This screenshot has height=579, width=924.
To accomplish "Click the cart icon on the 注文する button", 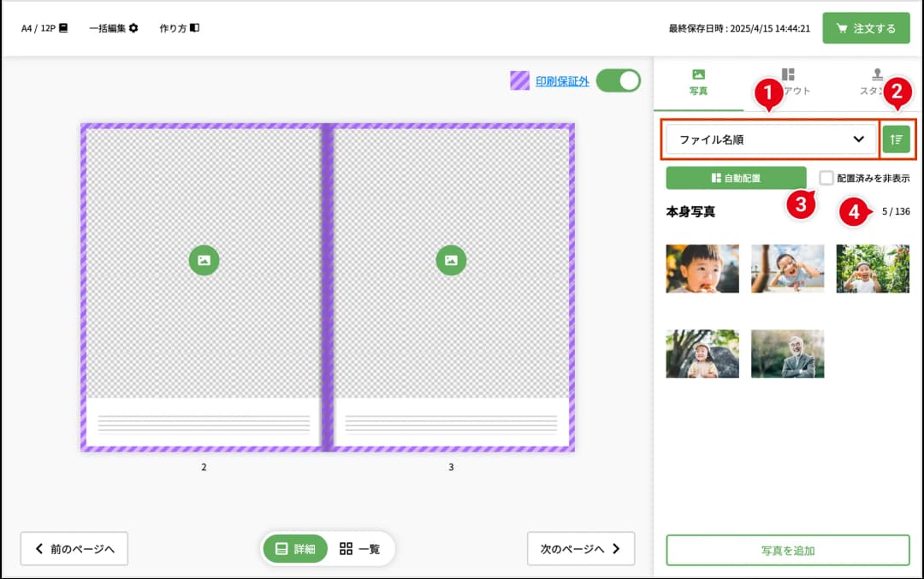I will 843,27.
